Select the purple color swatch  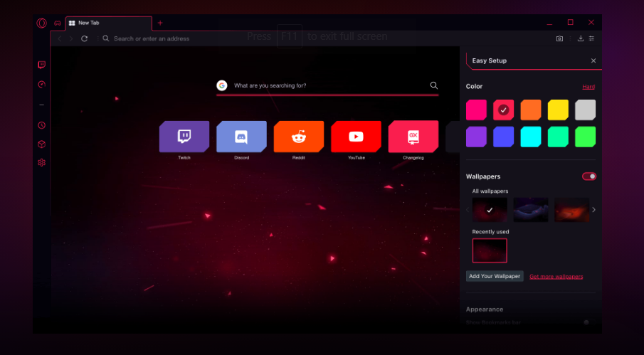477,137
